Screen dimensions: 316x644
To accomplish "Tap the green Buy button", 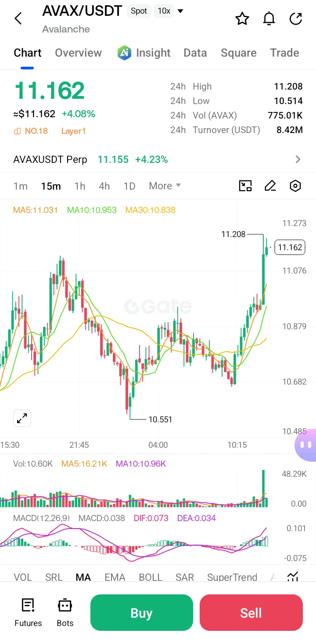I will click(141, 613).
